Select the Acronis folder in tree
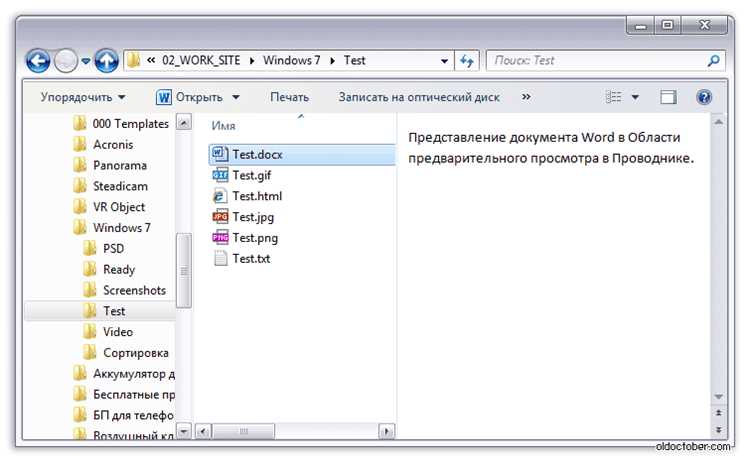 pos(104,144)
